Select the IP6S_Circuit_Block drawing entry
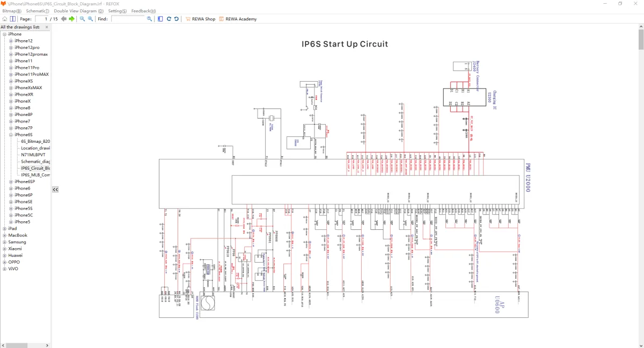The width and height of the screenshot is (644, 348). pos(35,168)
